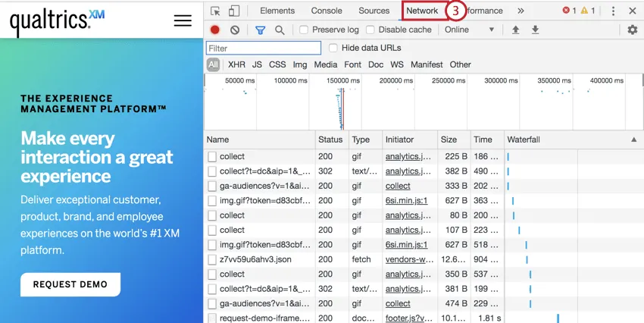This screenshot has width=644, height=323.
Task: Toggle the filter funnel icon
Action: [260, 30]
